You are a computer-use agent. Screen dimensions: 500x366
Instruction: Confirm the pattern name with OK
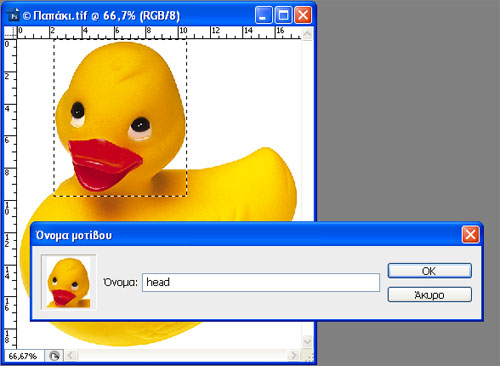tap(430, 271)
